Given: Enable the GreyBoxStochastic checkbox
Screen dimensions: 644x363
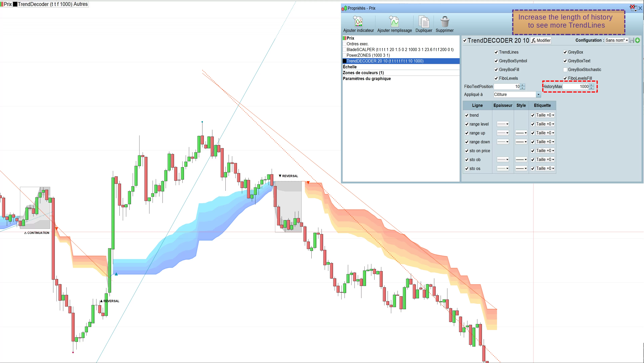Looking at the screenshot, I should tap(565, 70).
